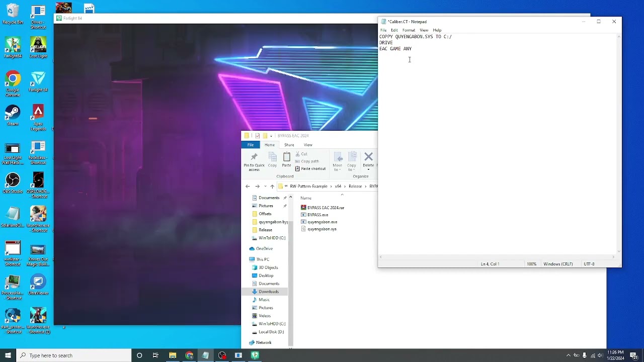644x362 pixels.
Task: Click Pin to Quick access in Explorer ribbon
Action: click(254, 162)
